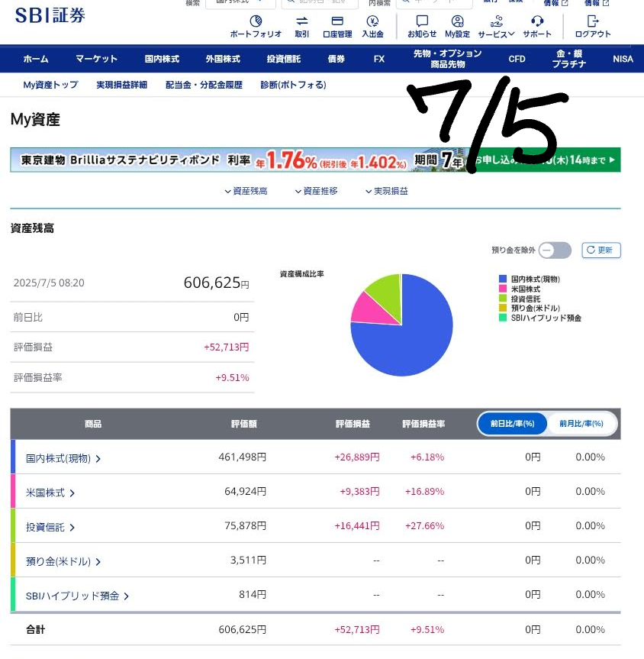Open 債券 in main navigation

336,59
